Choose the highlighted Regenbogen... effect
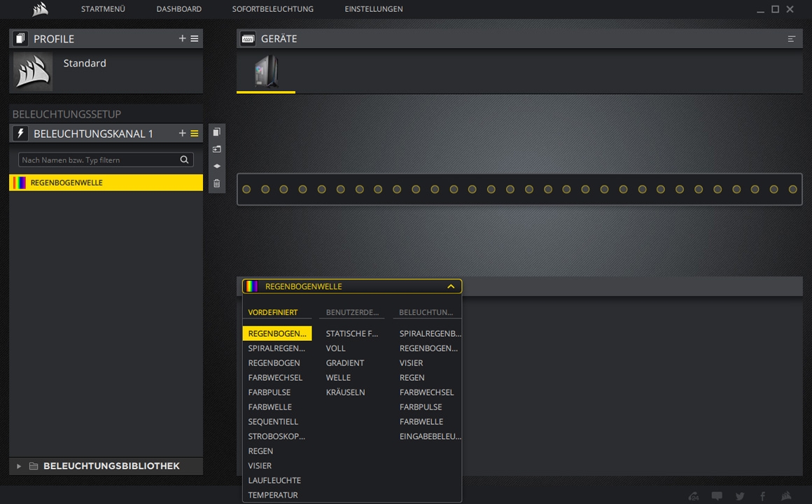The image size is (812, 504). click(277, 334)
